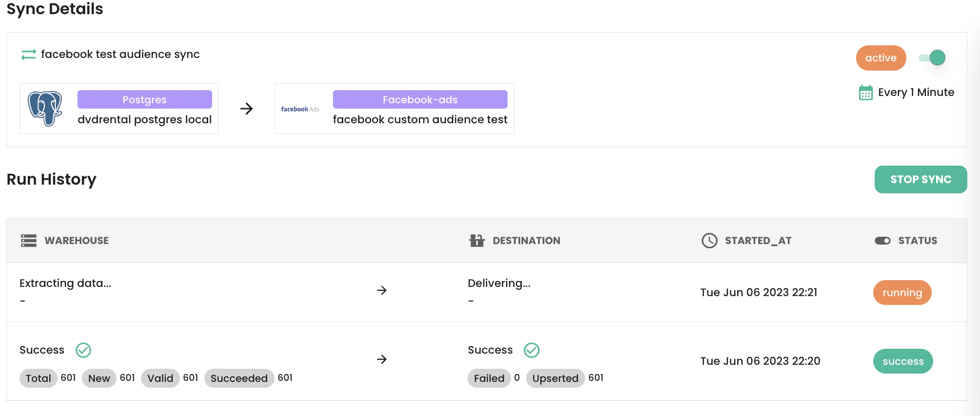Screen dimensions: 980x416
Task: Click the Valid count chip
Action: 160,378
